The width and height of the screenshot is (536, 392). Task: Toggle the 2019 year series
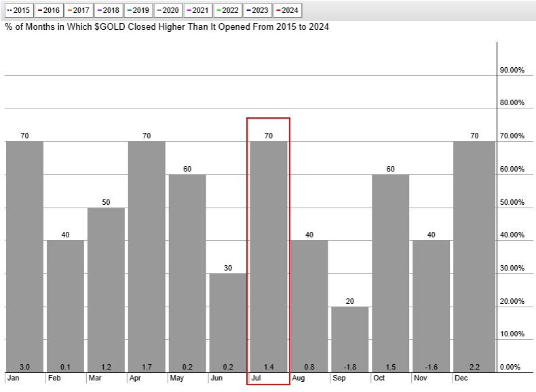tap(138, 11)
